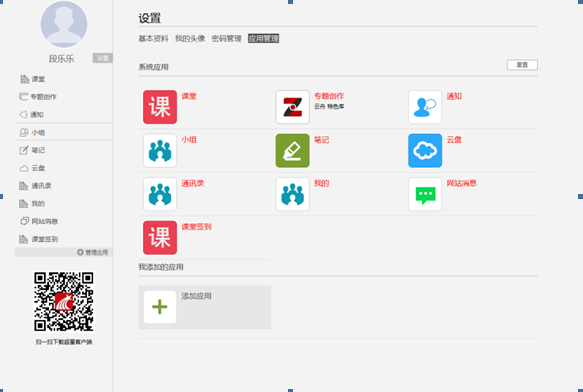Click the 笔记 pencil icon in sidebar
Screen dimensions: 583x392
24,150
